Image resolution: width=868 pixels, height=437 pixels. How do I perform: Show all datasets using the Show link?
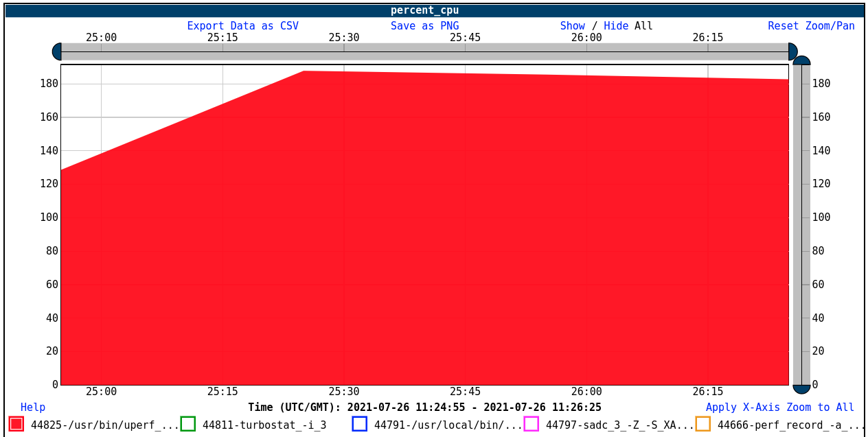tap(572, 25)
